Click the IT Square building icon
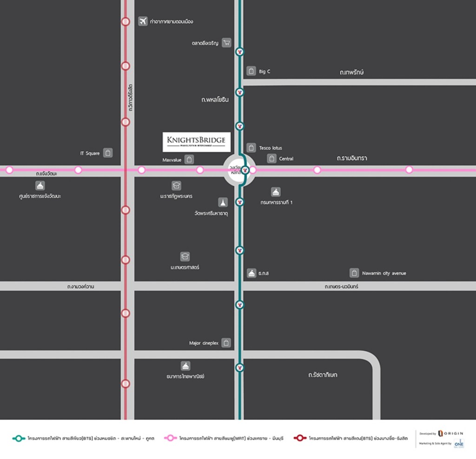This screenshot has width=476, height=459. pos(107,152)
